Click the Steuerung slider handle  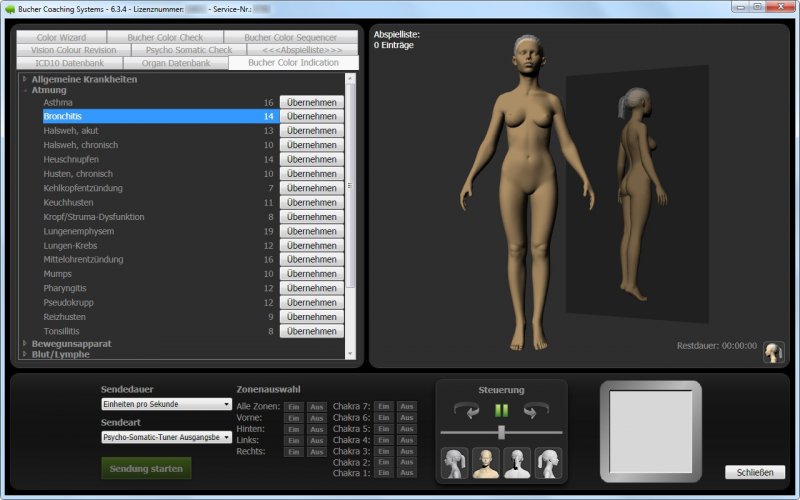502,432
